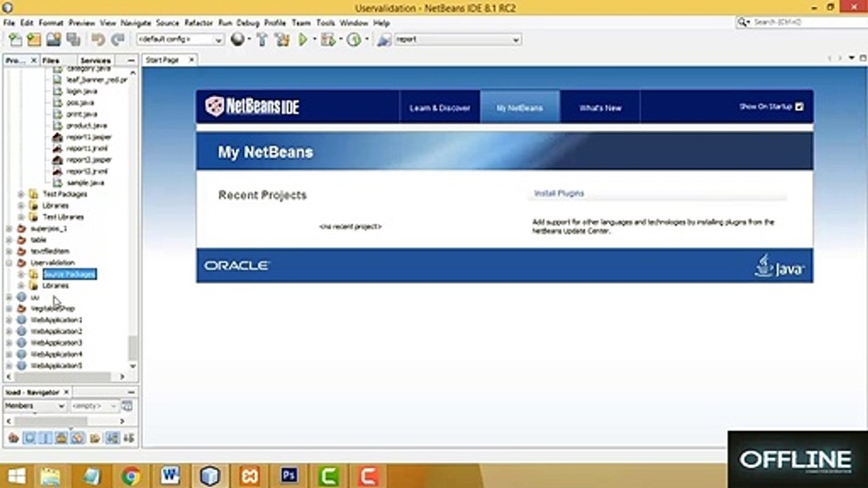Toggle Sort by Source in Navigator

tap(129, 438)
